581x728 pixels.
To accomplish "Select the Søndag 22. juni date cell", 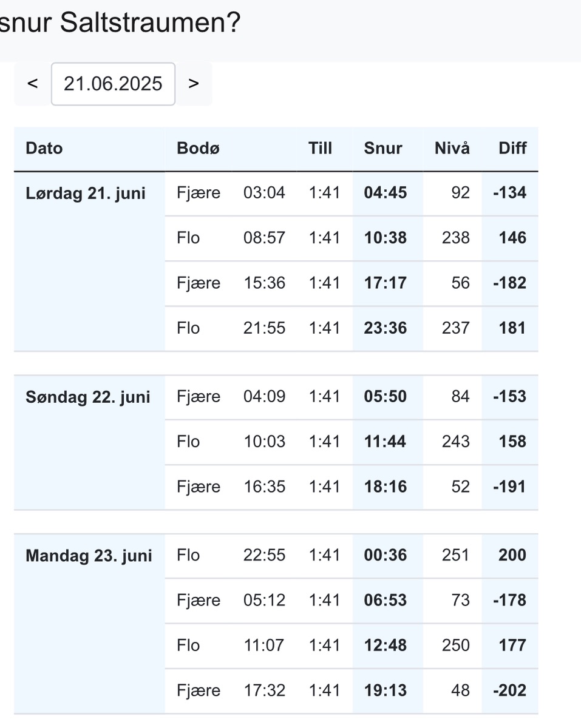I will pyautogui.click(x=88, y=397).
